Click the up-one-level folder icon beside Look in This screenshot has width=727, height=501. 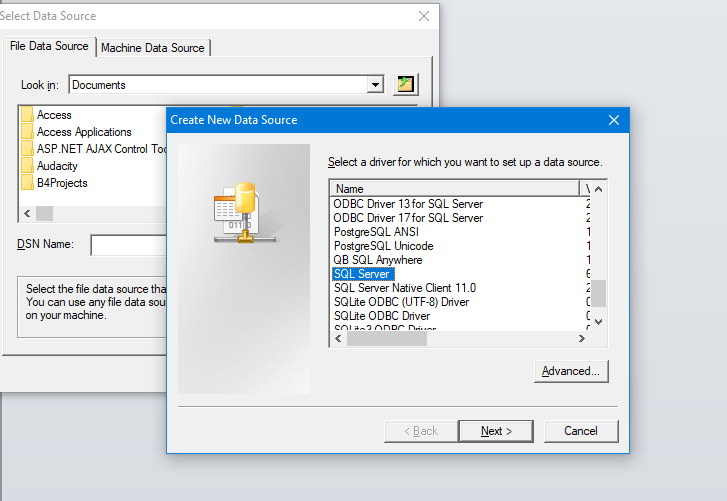point(406,84)
